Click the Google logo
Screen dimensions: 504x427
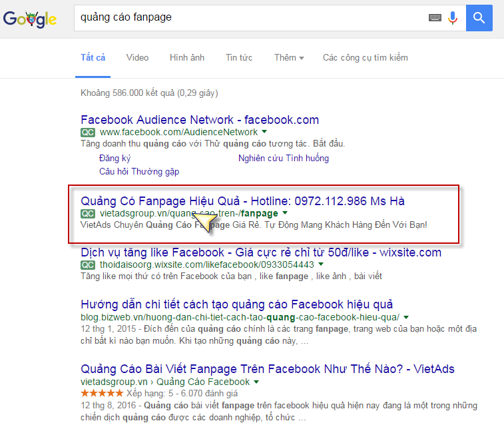click(30, 19)
